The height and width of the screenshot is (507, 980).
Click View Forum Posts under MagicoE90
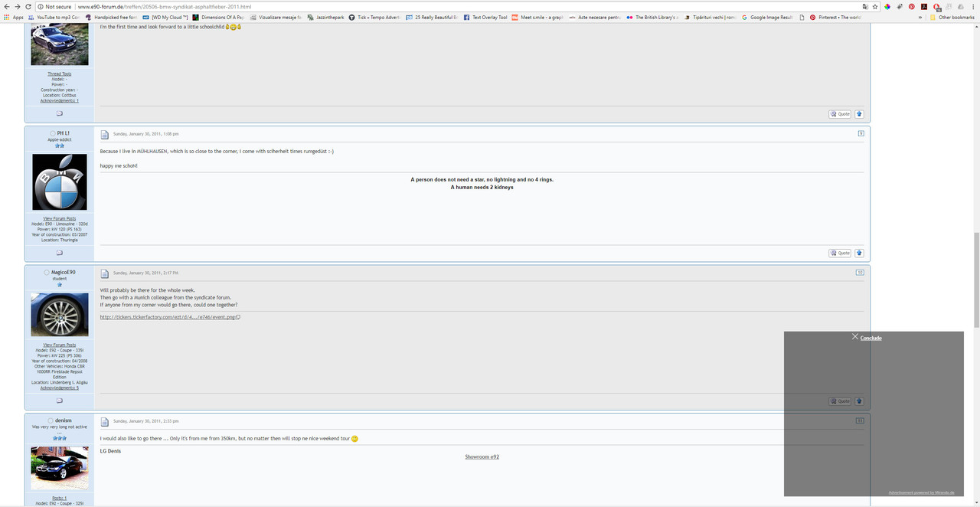click(x=60, y=345)
